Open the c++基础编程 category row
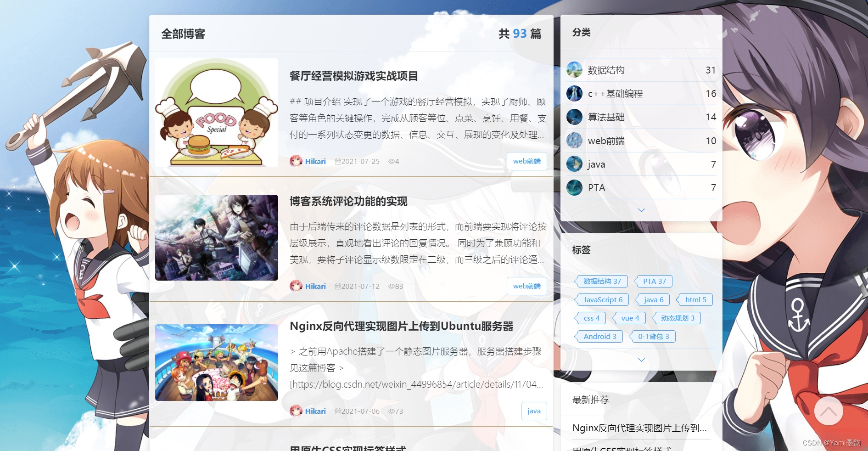Image resolution: width=868 pixels, height=451 pixels. click(x=641, y=93)
